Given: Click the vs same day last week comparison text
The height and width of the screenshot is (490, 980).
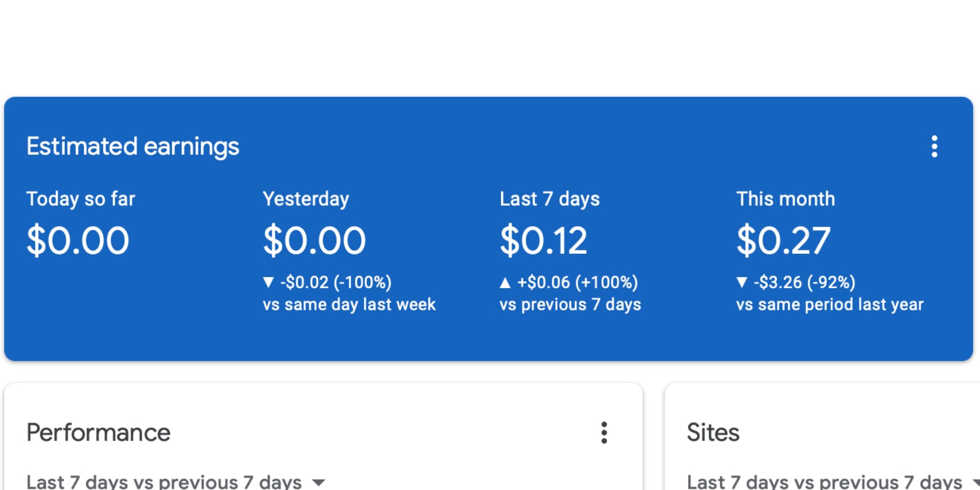Looking at the screenshot, I should coord(348,304).
